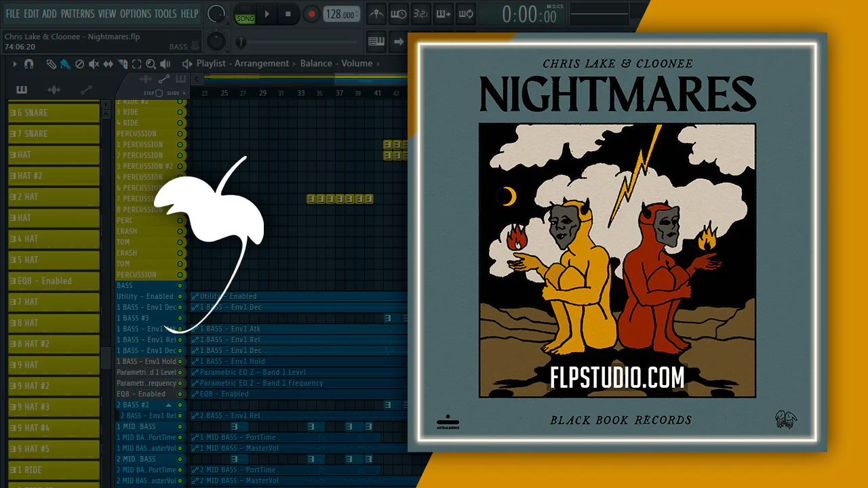Show automation clips in the picker panel
Screen dimensions: 868x488
86,89
